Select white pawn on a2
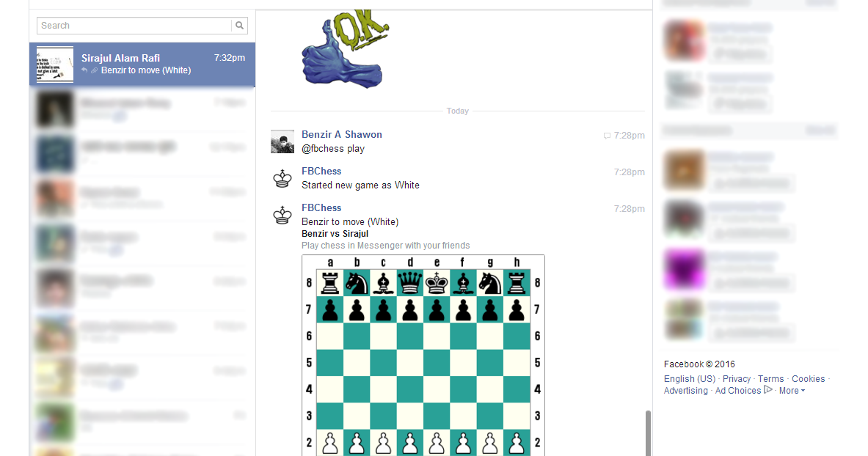The width and height of the screenshot is (868, 456). point(330,443)
